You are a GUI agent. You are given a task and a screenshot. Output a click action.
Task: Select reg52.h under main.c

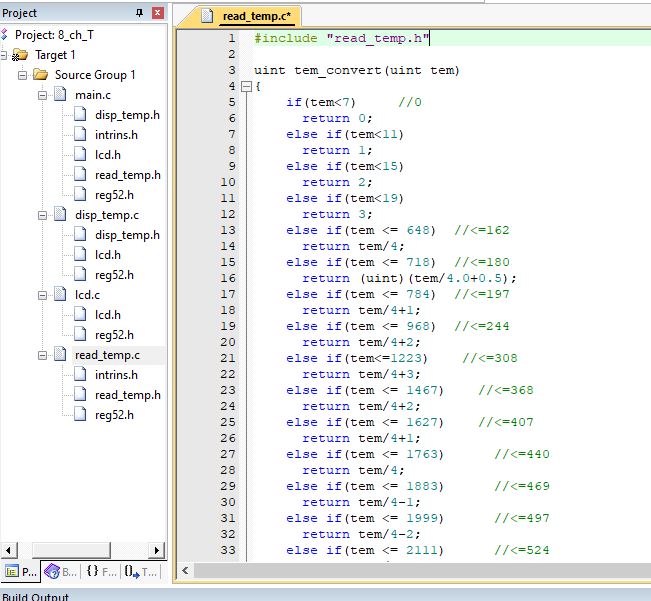pos(114,195)
